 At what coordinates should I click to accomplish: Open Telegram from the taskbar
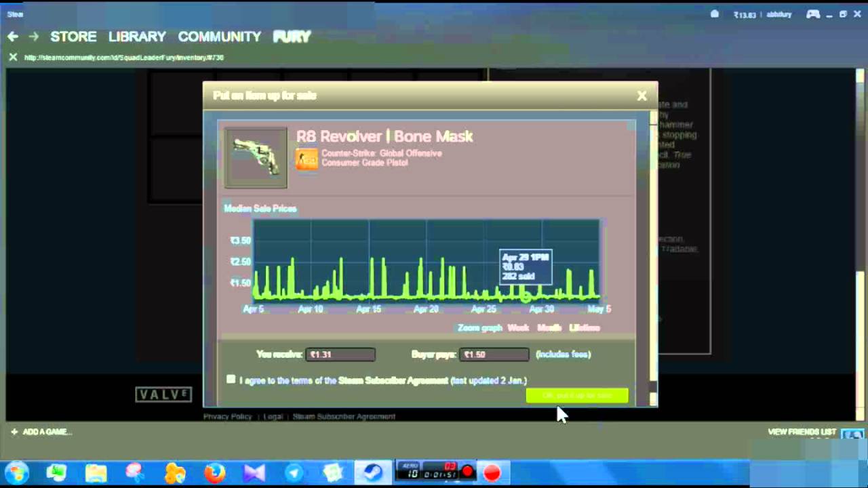(x=294, y=472)
